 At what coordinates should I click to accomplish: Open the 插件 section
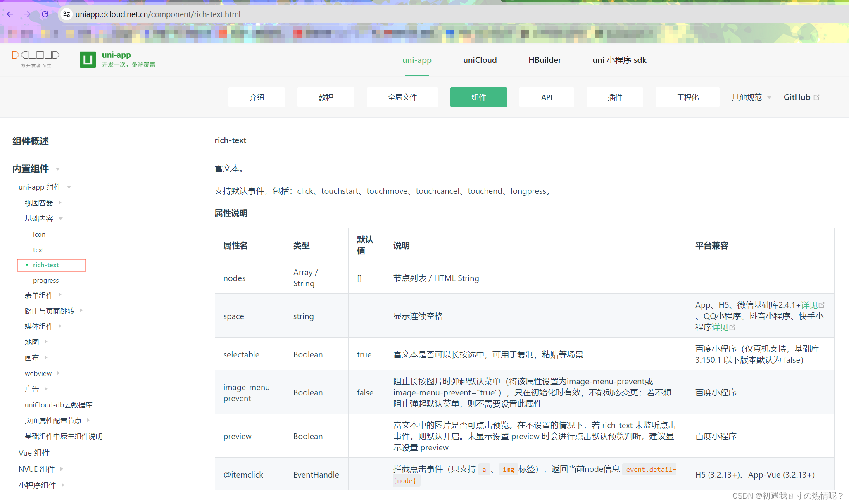click(615, 97)
